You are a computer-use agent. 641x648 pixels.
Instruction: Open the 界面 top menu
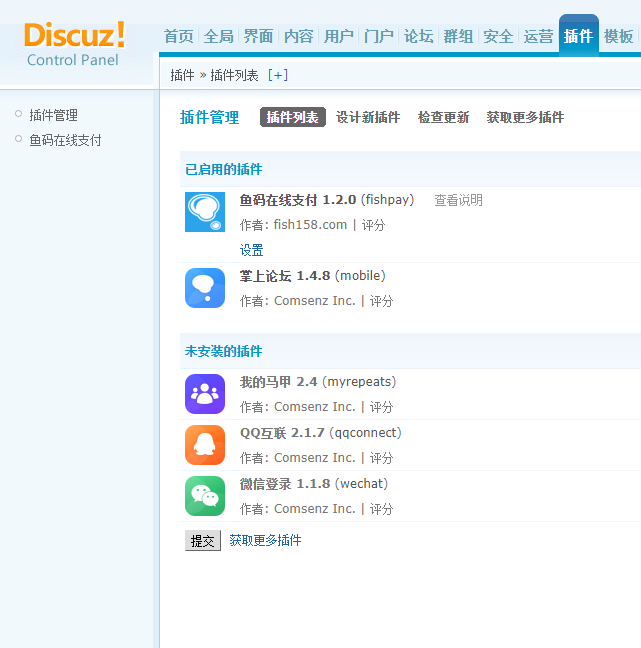[258, 36]
